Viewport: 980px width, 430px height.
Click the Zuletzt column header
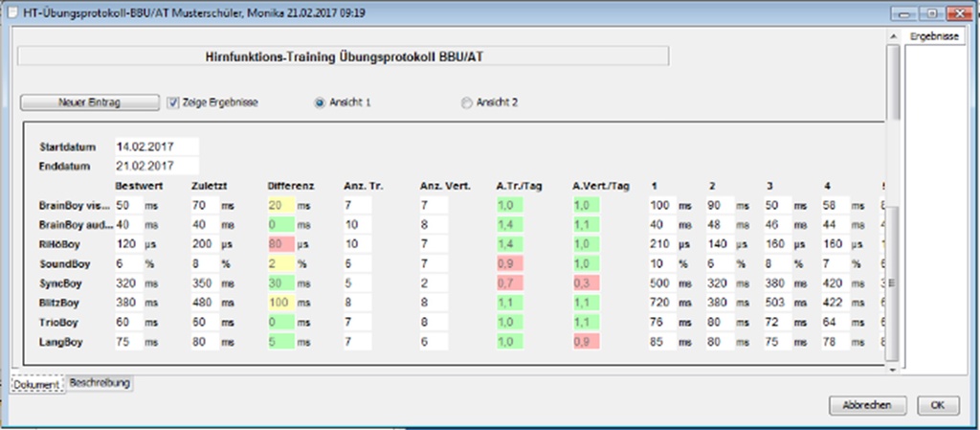208,186
